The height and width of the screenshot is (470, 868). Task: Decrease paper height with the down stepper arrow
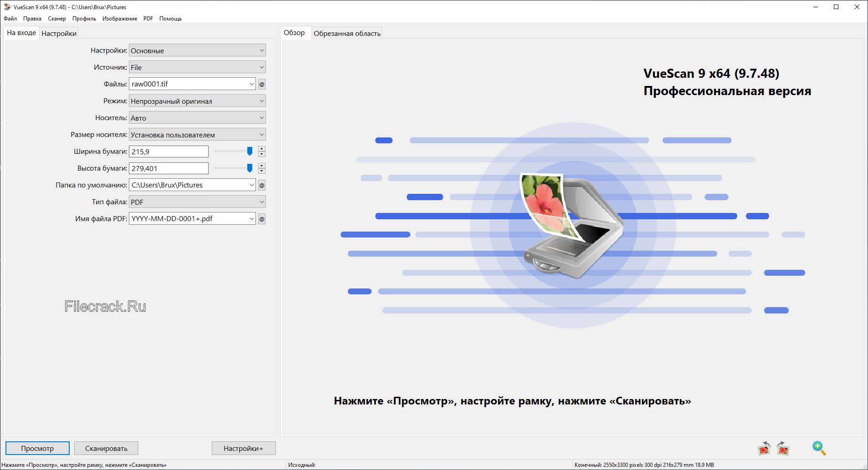(261, 171)
